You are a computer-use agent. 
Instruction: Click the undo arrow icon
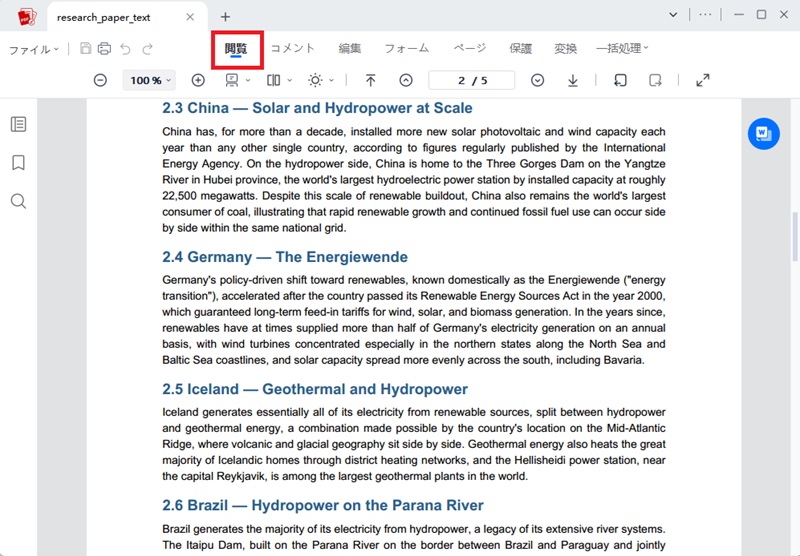126,49
